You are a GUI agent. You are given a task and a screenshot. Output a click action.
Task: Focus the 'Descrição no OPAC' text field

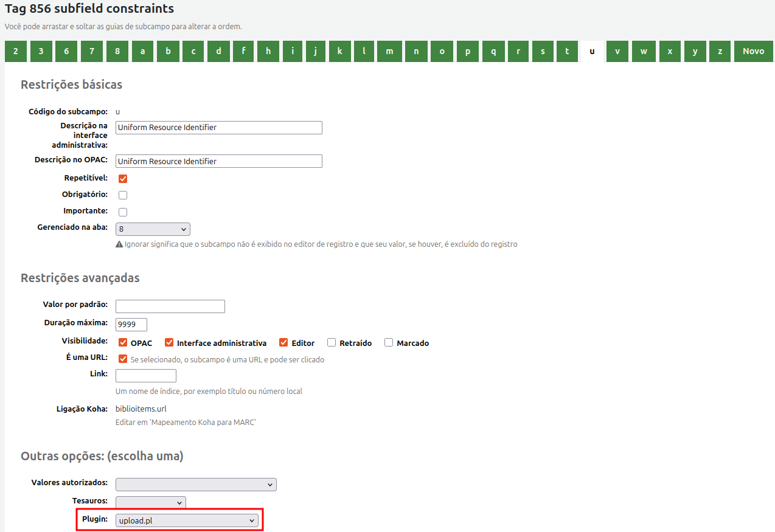coord(218,161)
